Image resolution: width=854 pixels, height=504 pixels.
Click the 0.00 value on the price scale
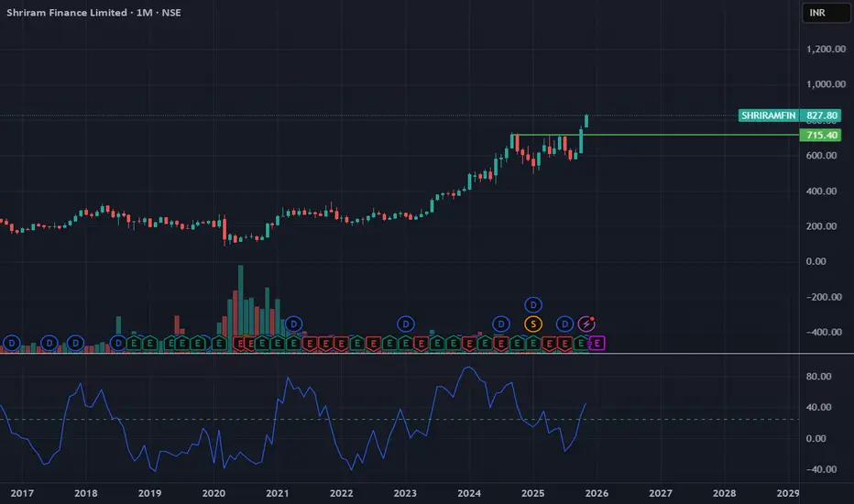[816, 261]
